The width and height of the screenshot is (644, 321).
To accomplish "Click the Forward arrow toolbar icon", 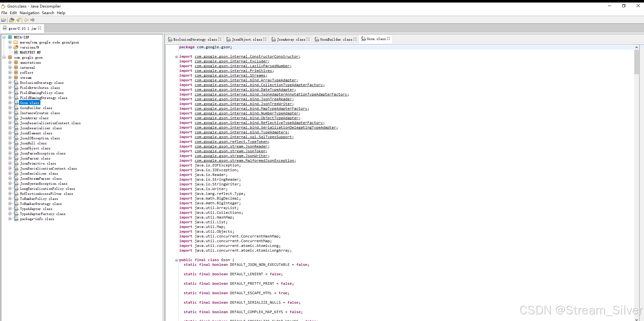I will click(x=32, y=20).
